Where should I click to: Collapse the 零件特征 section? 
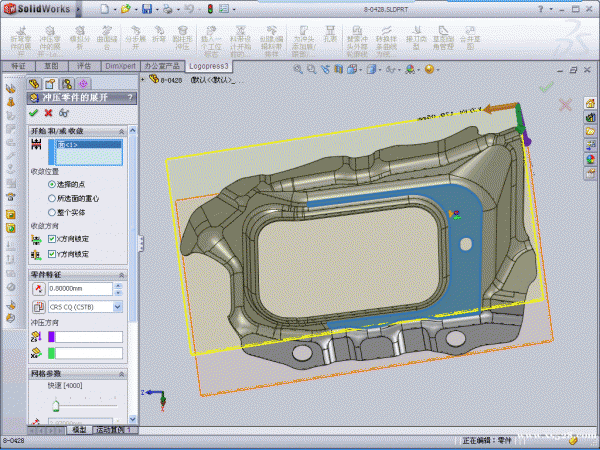[122, 274]
